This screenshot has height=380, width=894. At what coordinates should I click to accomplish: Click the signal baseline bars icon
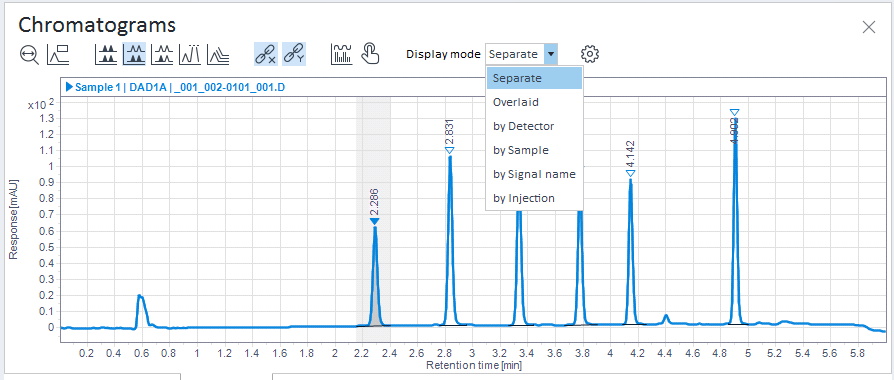[x=341, y=54]
